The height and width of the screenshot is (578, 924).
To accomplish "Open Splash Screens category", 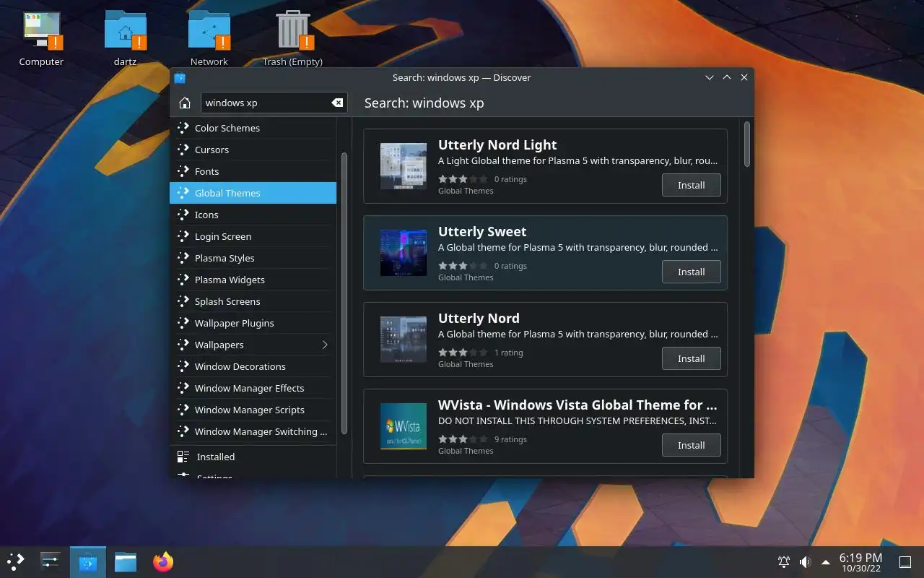I will (x=253, y=301).
